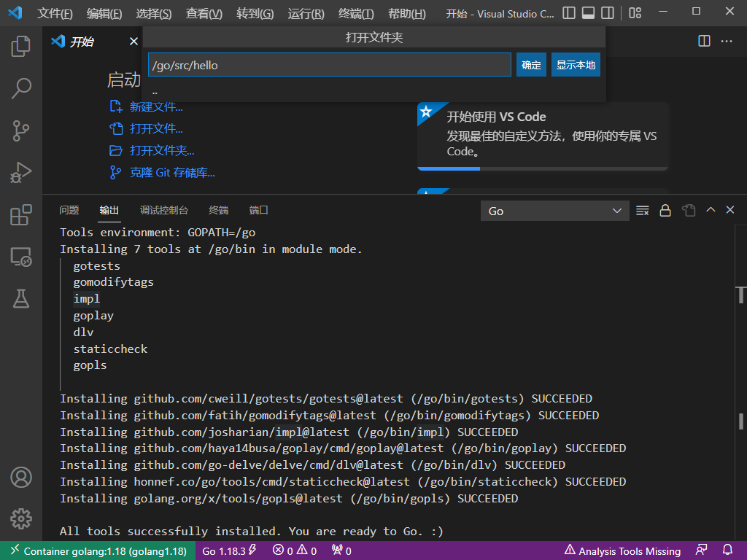The width and height of the screenshot is (747, 560).
Task: Click the 'staticcheck' line in output
Action: pos(110,349)
